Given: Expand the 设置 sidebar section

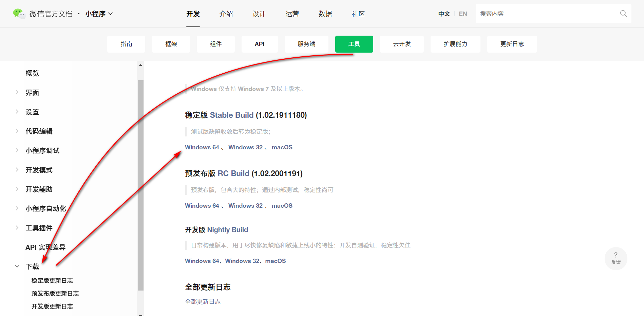Looking at the screenshot, I should [x=17, y=112].
